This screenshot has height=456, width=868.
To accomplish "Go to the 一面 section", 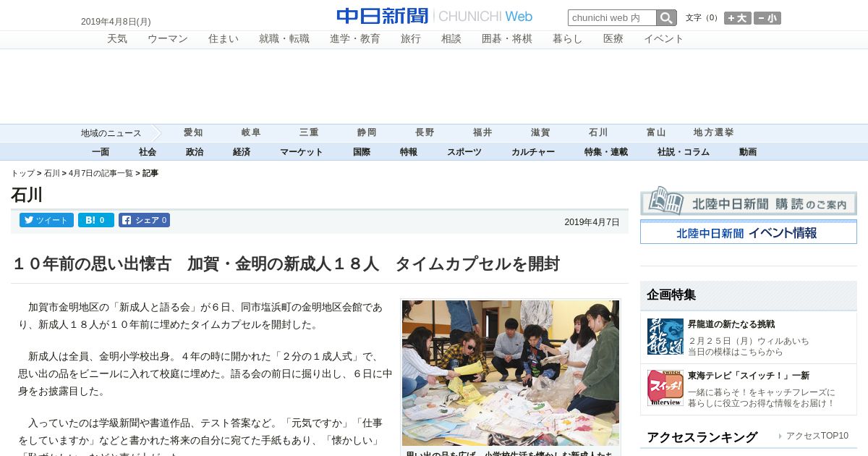I will tap(101, 152).
